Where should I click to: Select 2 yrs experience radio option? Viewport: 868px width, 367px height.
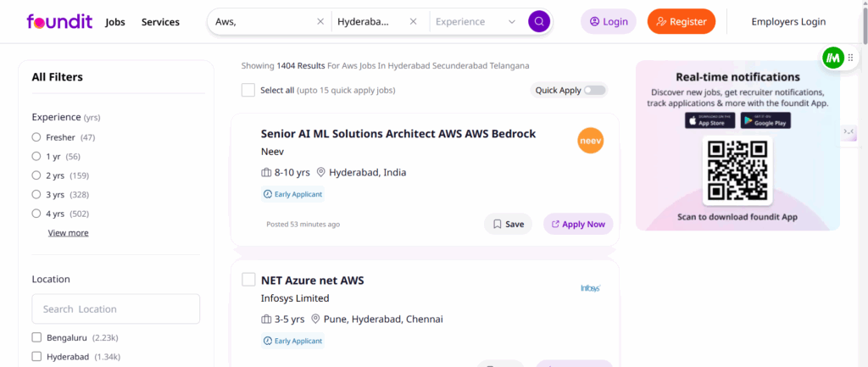tap(36, 175)
